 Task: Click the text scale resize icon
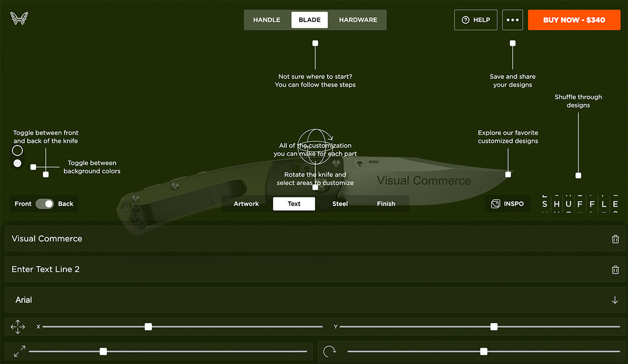click(x=19, y=351)
